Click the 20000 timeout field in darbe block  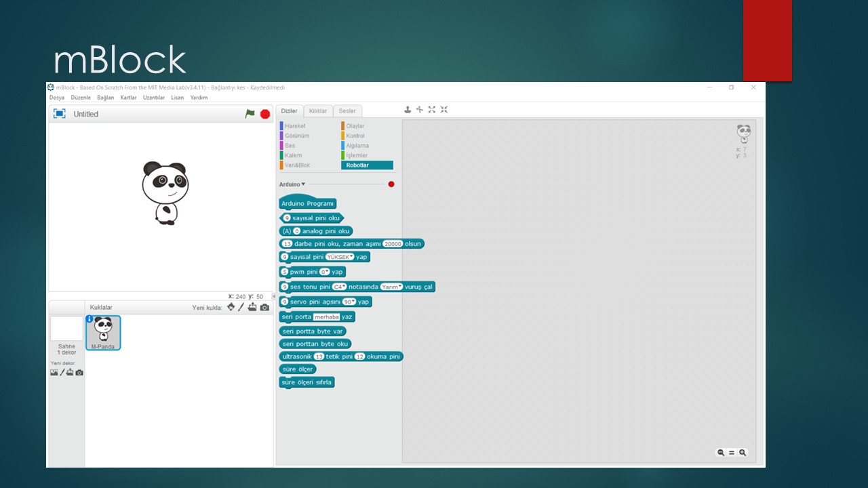[393, 244]
